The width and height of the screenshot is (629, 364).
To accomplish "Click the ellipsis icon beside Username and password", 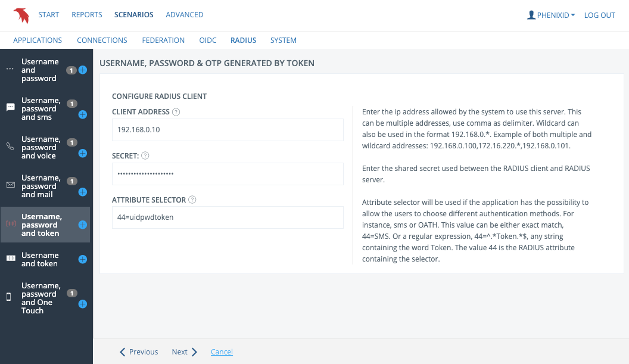I will (x=10, y=69).
